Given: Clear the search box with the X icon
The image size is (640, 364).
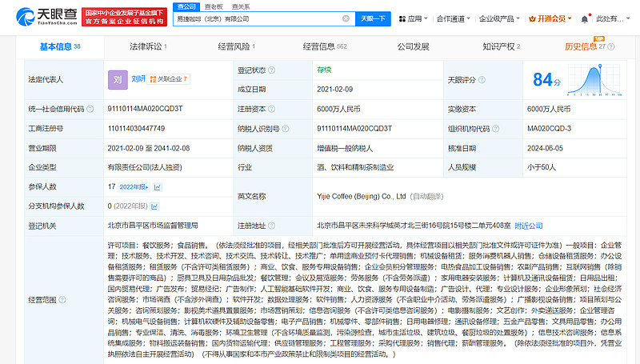Looking at the screenshot, I should [x=346, y=18].
